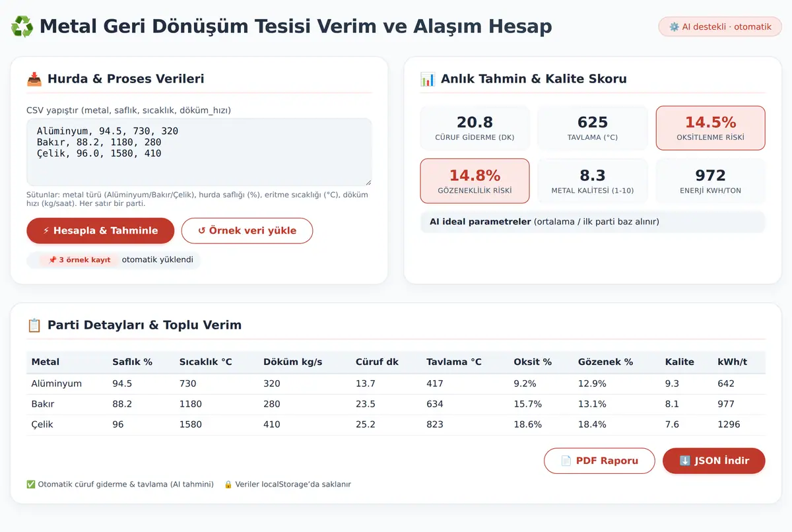Click the kWh/t column header

732,362
